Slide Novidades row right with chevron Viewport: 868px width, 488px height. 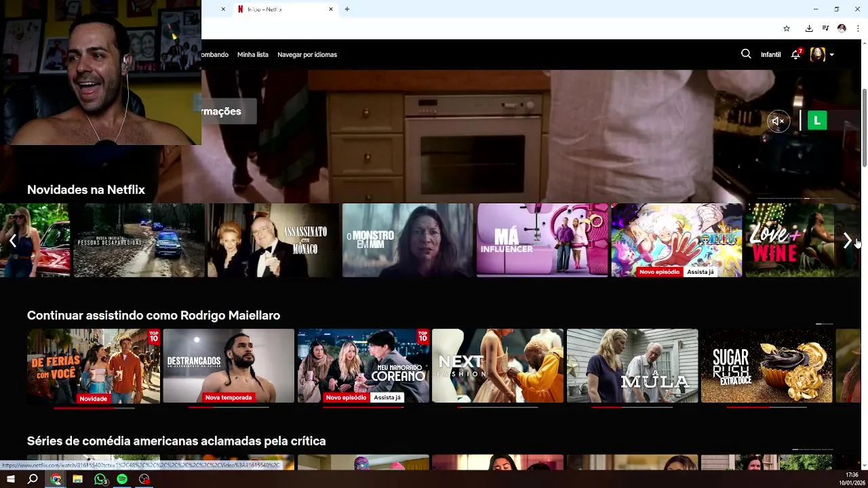pos(848,241)
